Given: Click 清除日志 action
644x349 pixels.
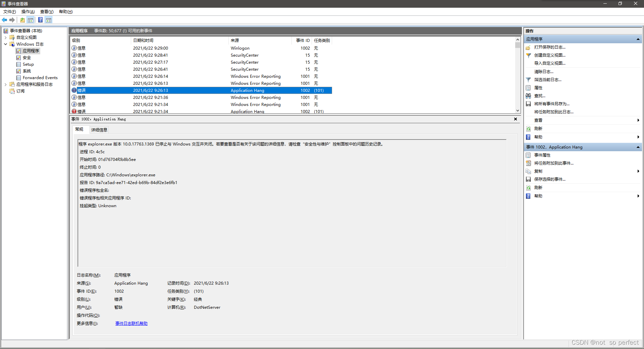Looking at the screenshot, I should click(x=543, y=72).
